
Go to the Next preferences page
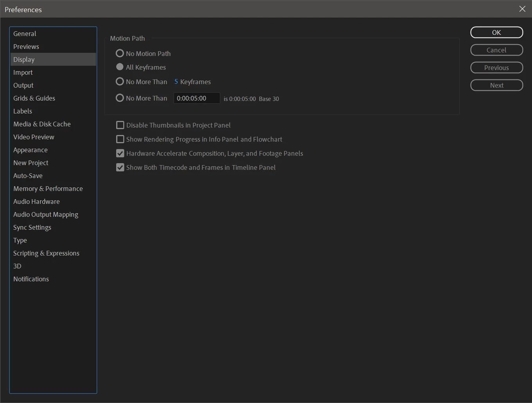pos(496,85)
